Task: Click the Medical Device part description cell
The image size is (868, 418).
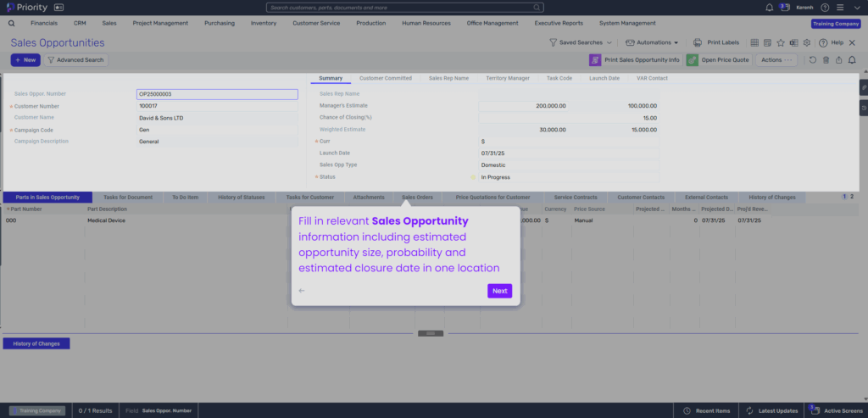Action: click(186, 220)
